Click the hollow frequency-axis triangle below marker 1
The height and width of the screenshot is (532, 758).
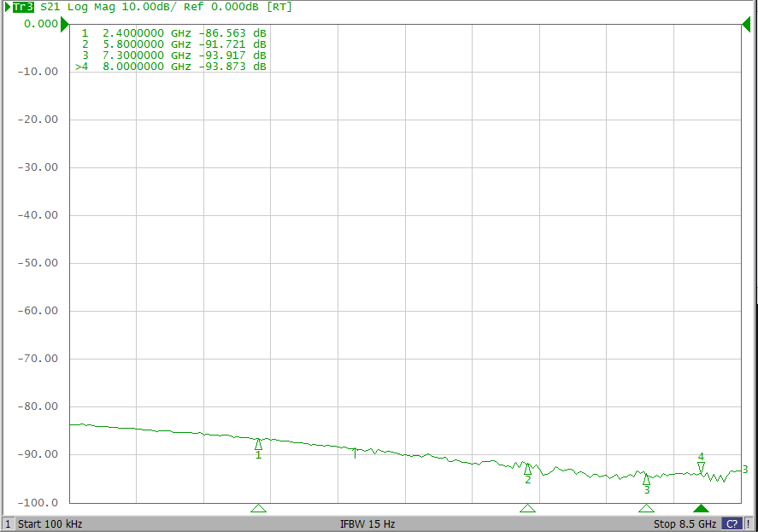pos(258,508)
